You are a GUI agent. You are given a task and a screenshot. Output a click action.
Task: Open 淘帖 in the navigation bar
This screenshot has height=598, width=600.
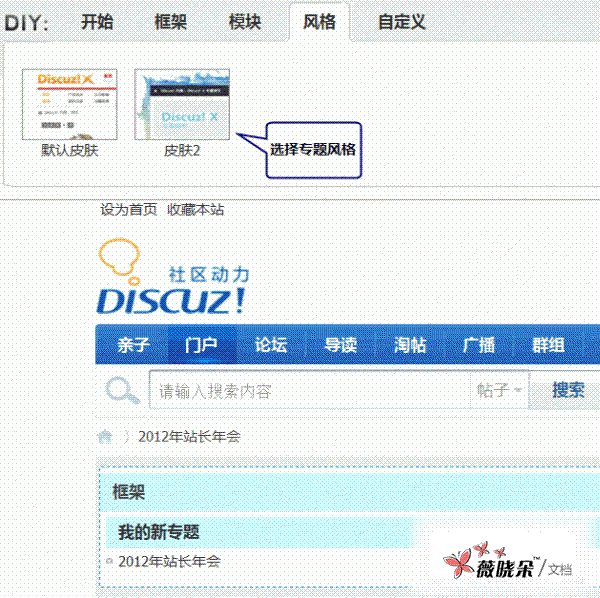pos(410,345)
